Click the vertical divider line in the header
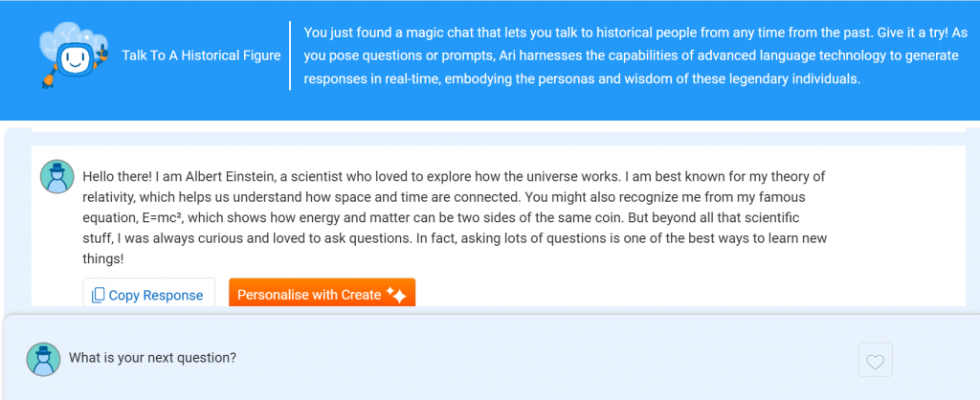Screen dimensions: 980x400 coord(290,56)
